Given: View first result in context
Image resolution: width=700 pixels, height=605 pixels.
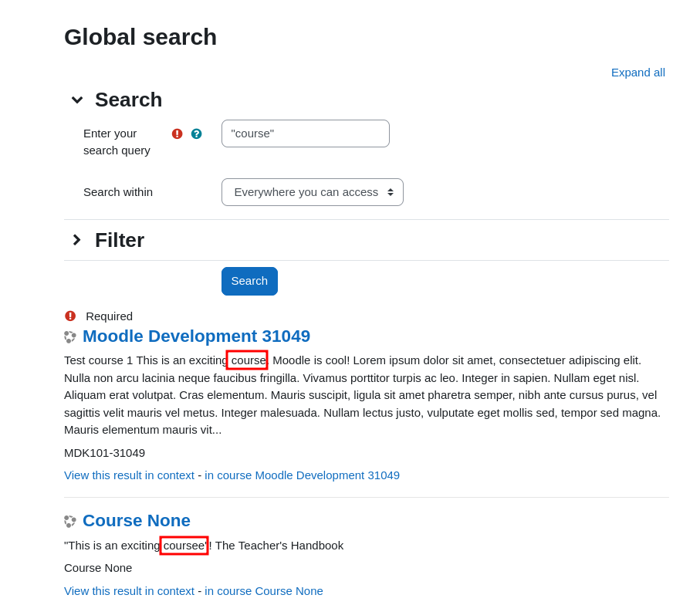Looking at the screenshot, I should [130, 475].
